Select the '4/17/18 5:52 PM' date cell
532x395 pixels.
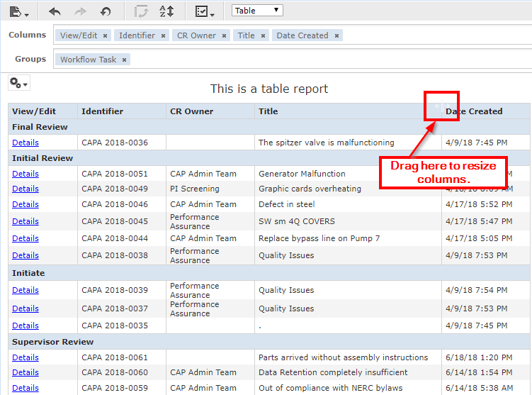(x=485, y=204)
